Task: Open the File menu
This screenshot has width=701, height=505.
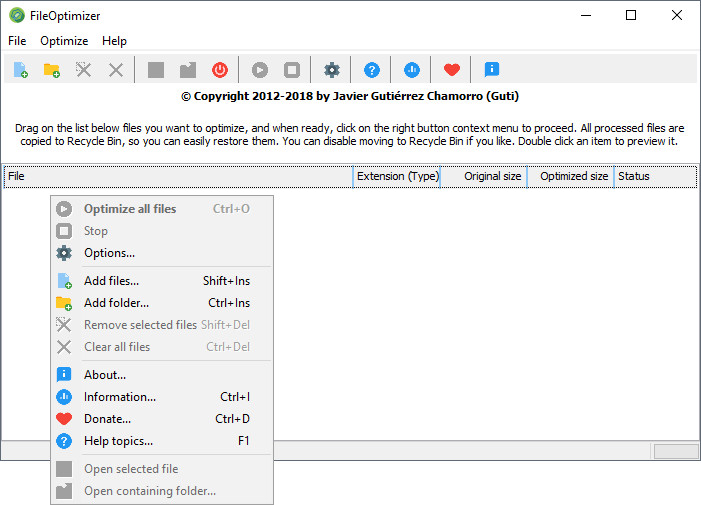Action: (x=17, y=41)
